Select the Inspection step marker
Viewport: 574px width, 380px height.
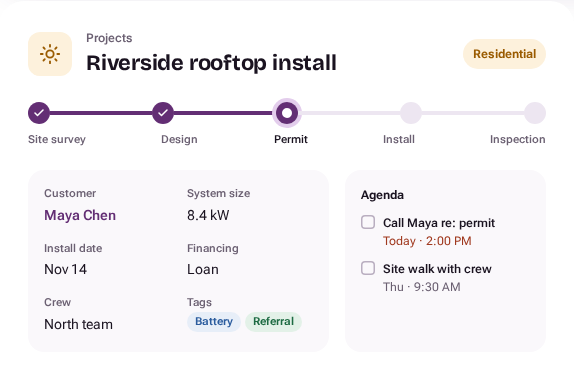[x=535, y=113]
